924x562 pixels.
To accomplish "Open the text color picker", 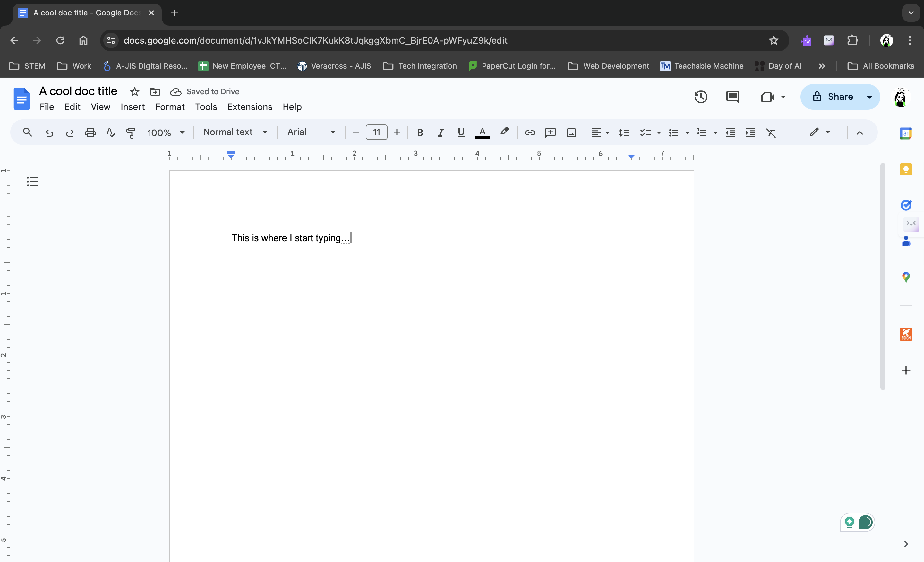I will click(x=482, y=132).
